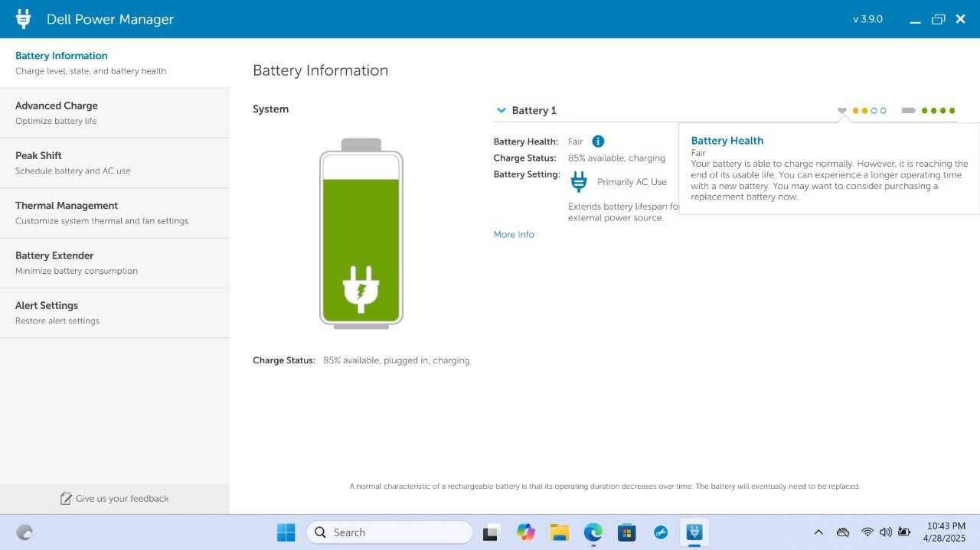Launch Copilot from the taskbar
This screenshot has width=980, height=550.
[x=525, y=532]
